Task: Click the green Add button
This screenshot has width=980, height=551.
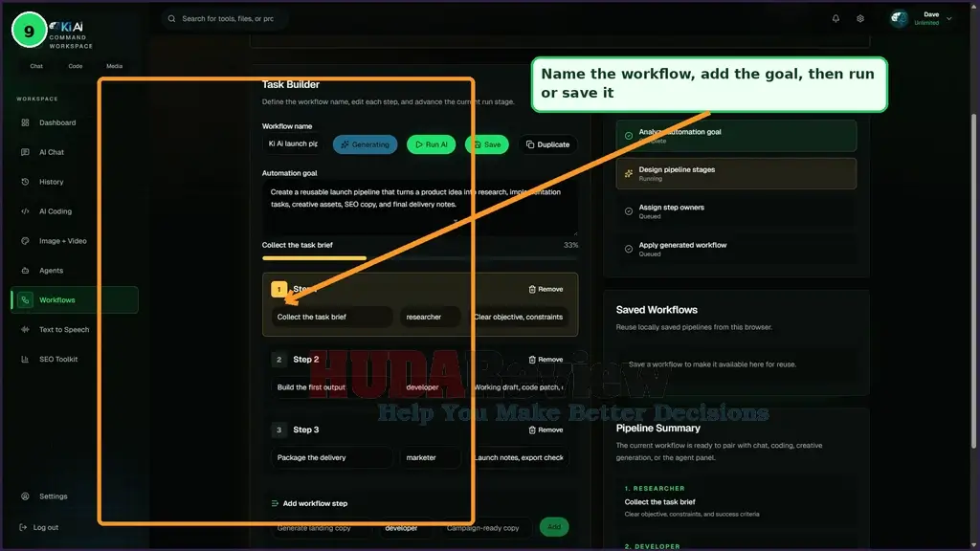Action: [x=554, y=527]
